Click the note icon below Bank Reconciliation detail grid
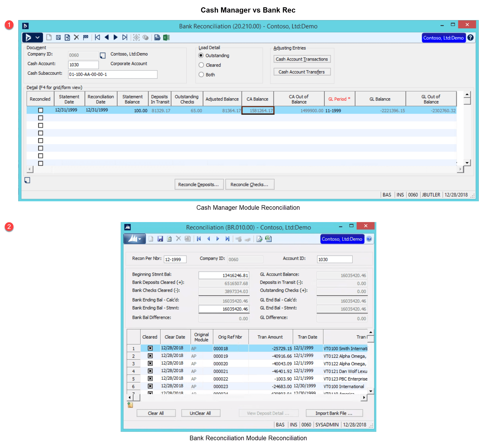The image size is (497, 448). [27, 180]
